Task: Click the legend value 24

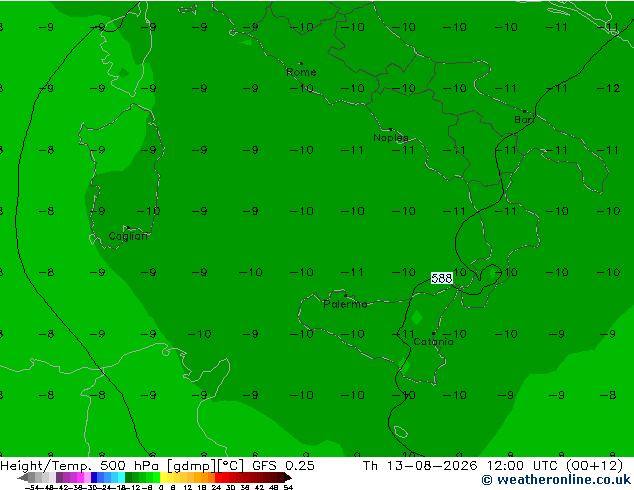Action: coord(216,487)
